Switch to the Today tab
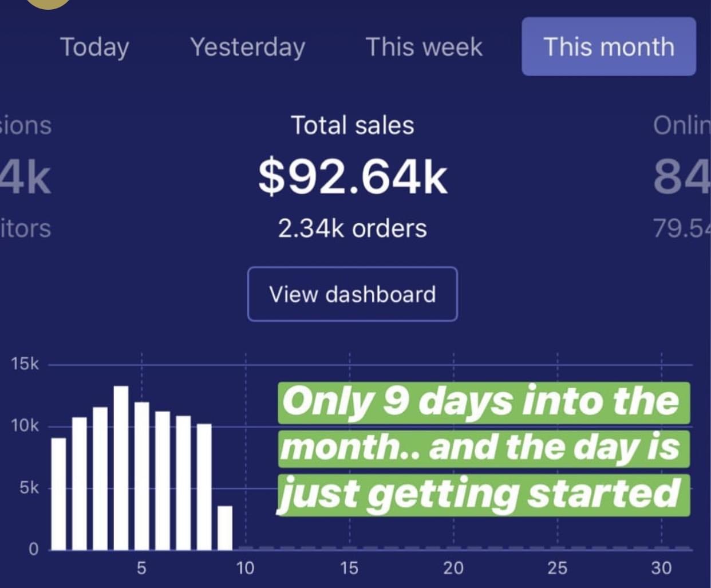Screen dimensions: 711x588 tap(94, 47)
